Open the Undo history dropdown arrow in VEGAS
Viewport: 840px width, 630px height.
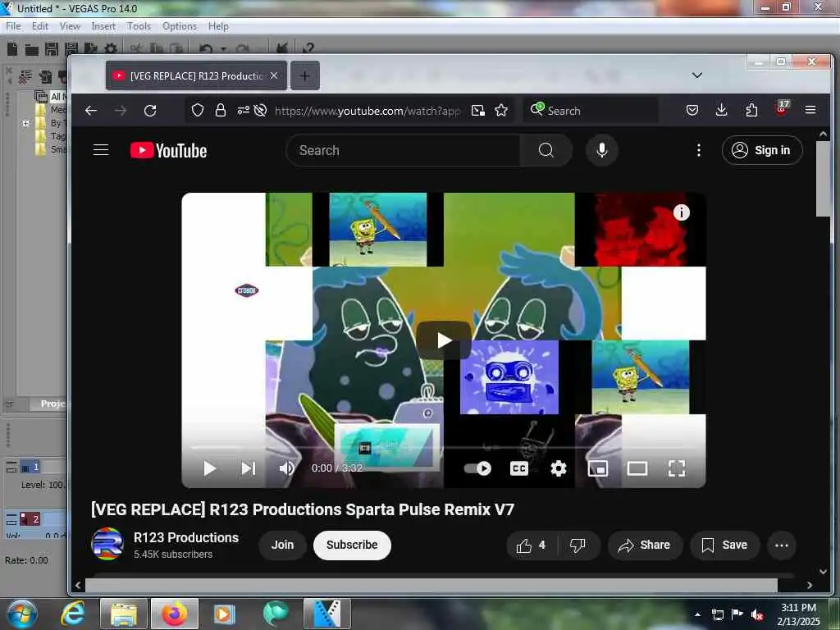[223, 49]
